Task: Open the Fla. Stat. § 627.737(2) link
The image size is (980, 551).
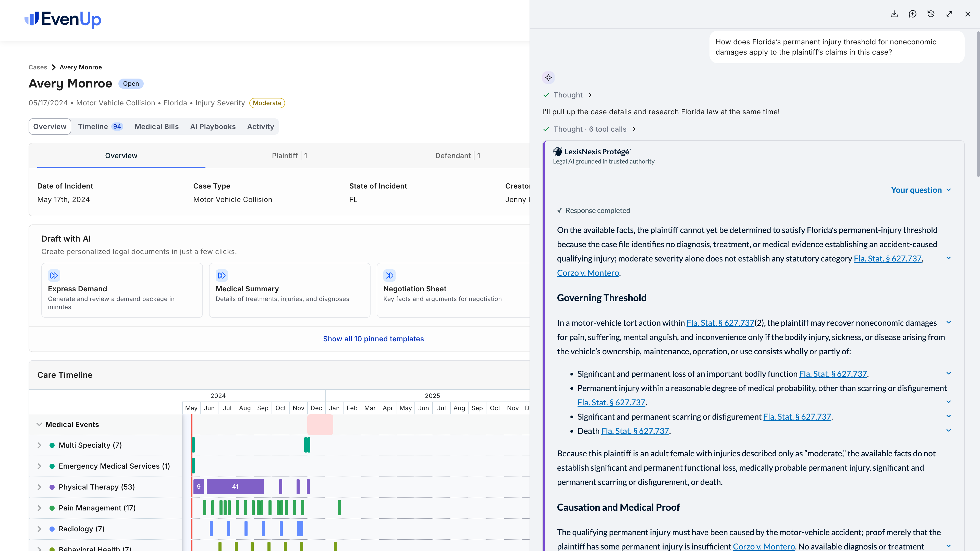Action: point(720,323)
